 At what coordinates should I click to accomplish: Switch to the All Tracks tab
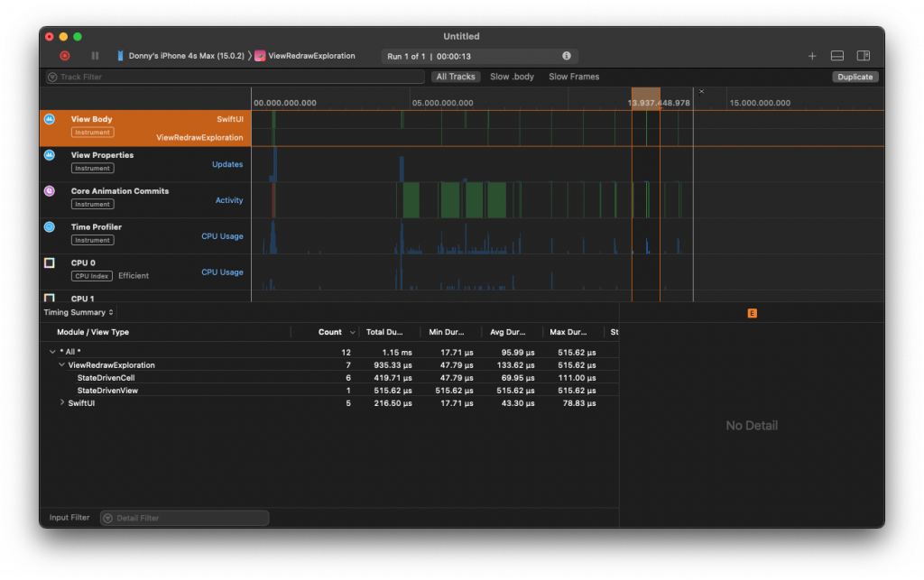456,77
